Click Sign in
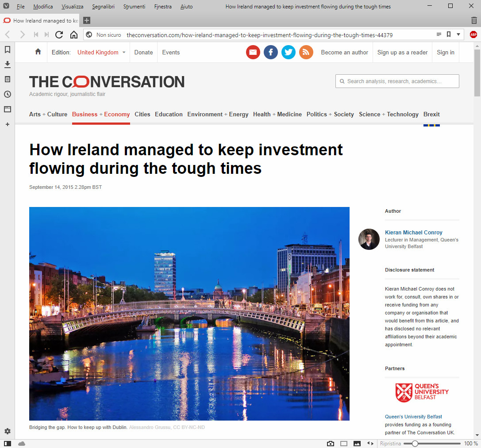481x448 pixels. point(446,53)
